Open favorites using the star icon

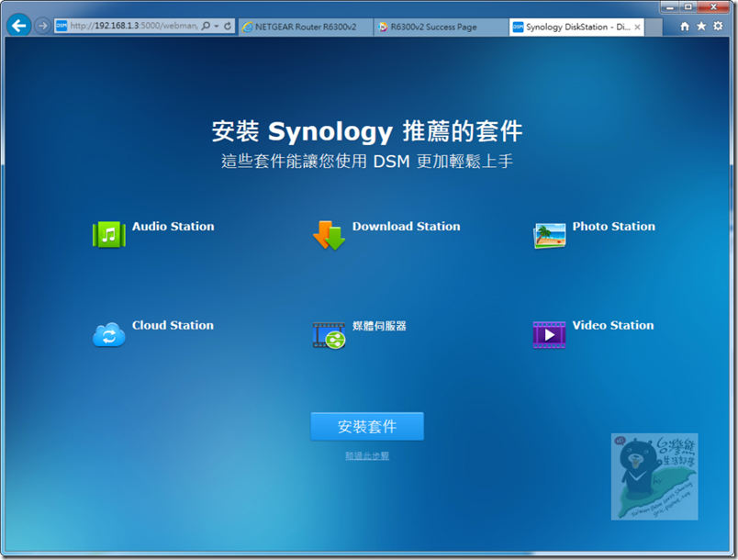[x=701, y=27]
